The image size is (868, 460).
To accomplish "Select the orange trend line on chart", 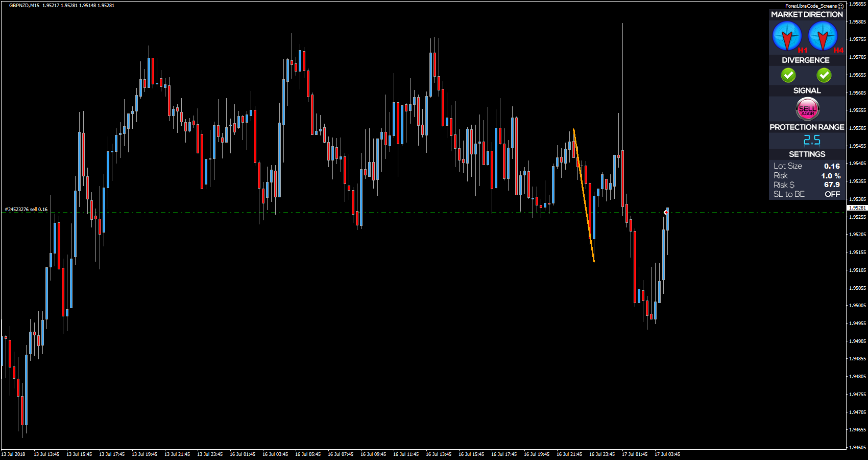I will point(584,194).
